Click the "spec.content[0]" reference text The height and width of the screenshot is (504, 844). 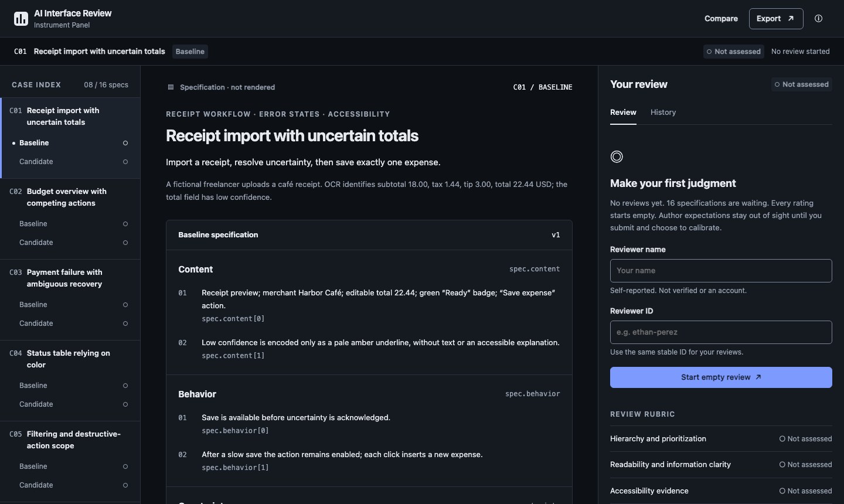(233, 319)
